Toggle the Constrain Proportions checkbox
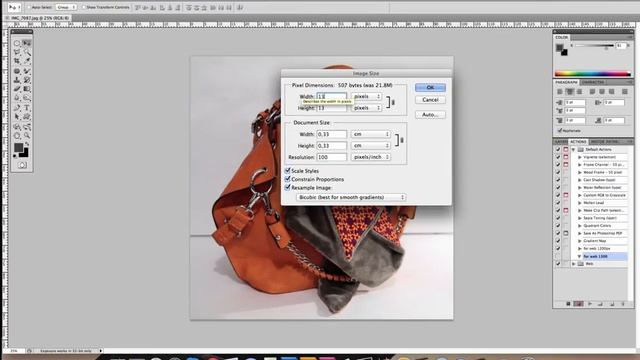 [287, 179]
